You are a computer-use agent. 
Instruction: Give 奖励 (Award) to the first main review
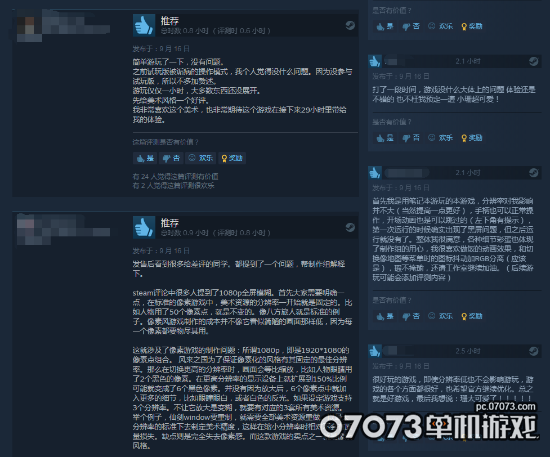coord(232,158)
